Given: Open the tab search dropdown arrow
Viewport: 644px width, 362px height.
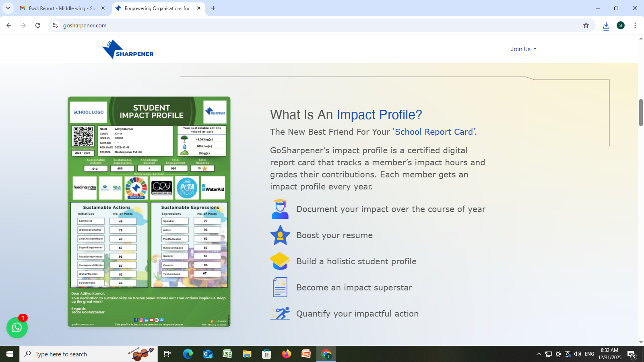Looking at the screenshot, I should 8,8.
